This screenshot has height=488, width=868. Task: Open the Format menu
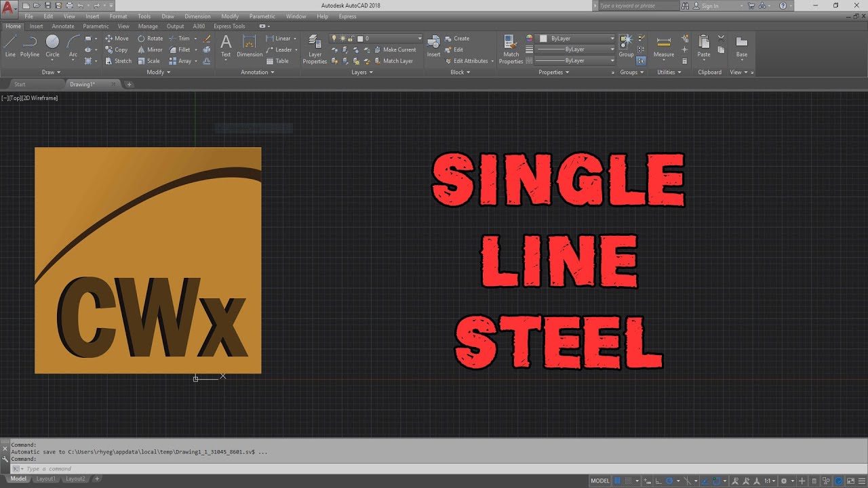[118, 16]
